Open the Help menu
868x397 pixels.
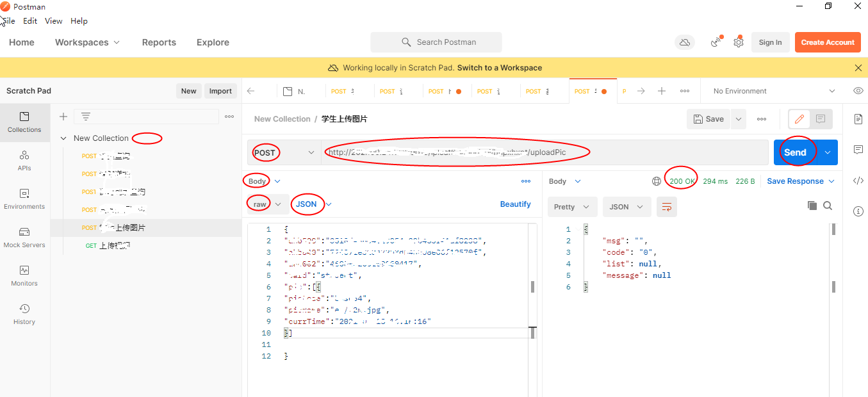(79, 21)
